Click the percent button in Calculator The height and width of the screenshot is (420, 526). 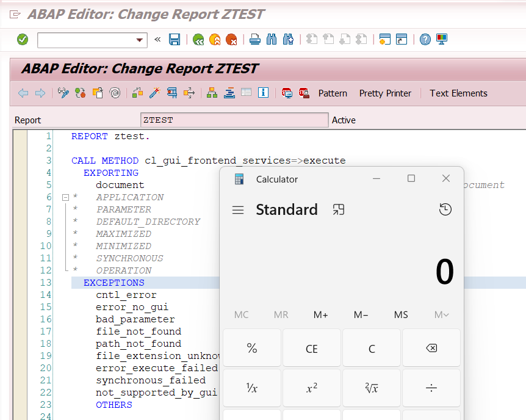pyautogui.click(x=252, y=348)
